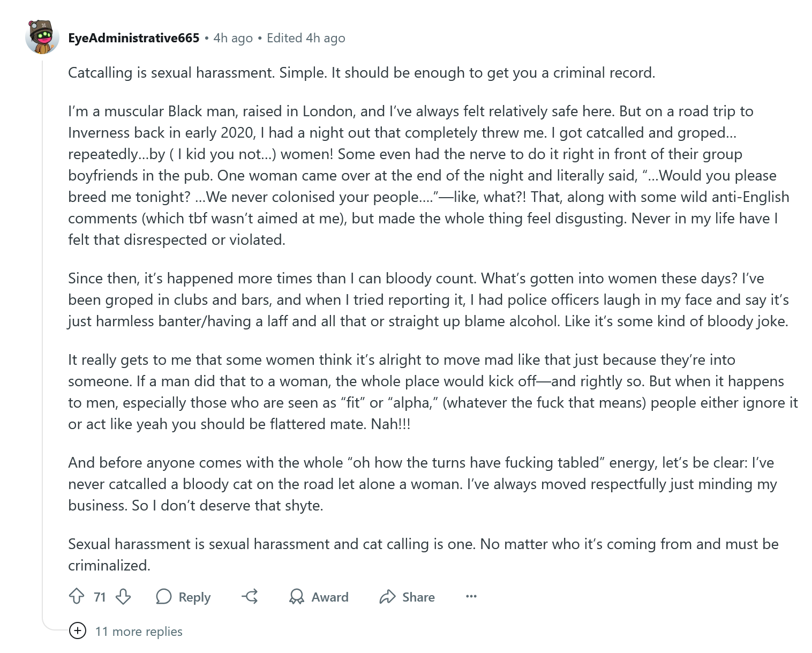Click the forward arrows icon beside Reply

pyautogui.click(x=250, y=596)
